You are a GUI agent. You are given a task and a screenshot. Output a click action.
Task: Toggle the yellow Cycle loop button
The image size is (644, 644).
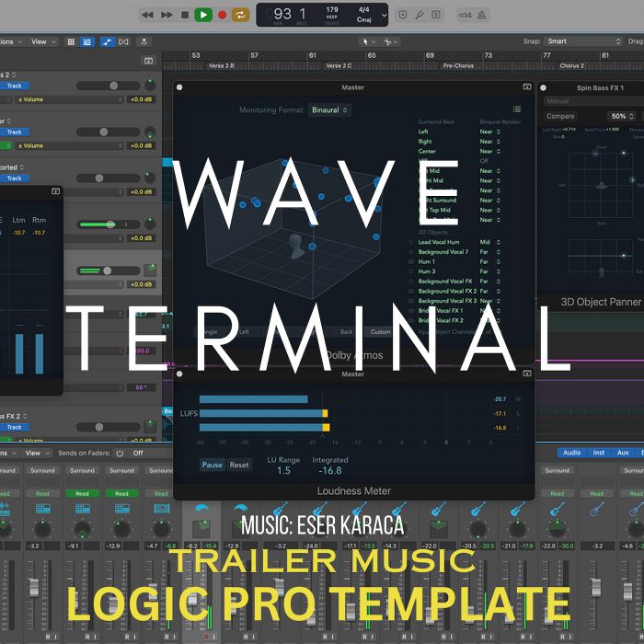(241, 16)
